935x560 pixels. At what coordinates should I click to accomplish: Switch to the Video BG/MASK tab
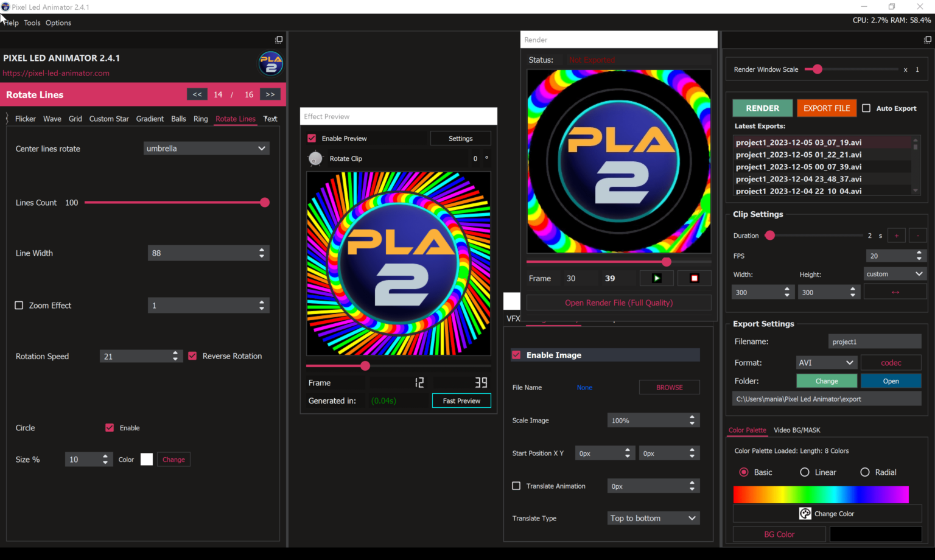pos(797,430)
